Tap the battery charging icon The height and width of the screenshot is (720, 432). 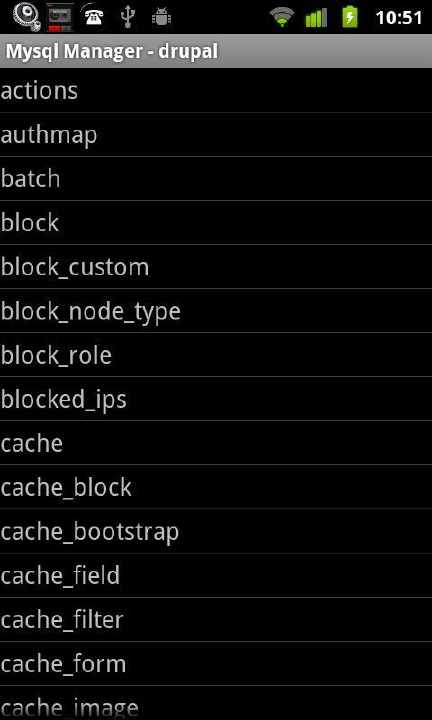click(x=350, y=17)
